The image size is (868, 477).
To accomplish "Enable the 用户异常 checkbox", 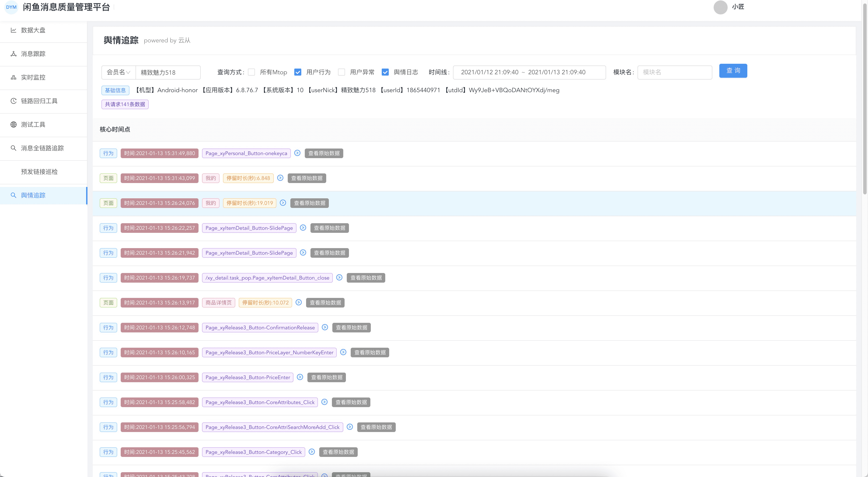I will tap(341, 72).
